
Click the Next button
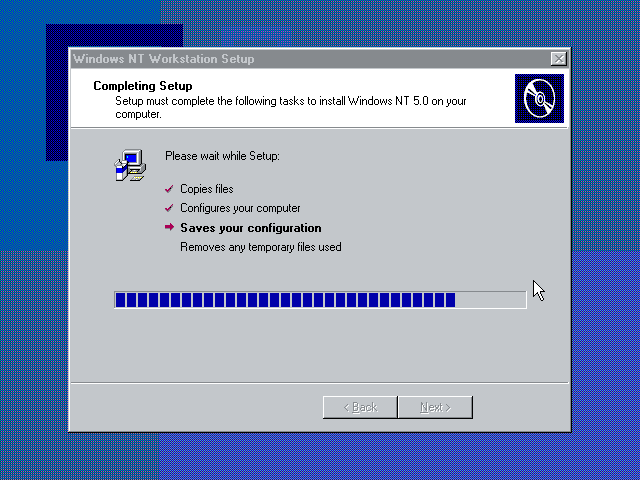coord(435,407)
